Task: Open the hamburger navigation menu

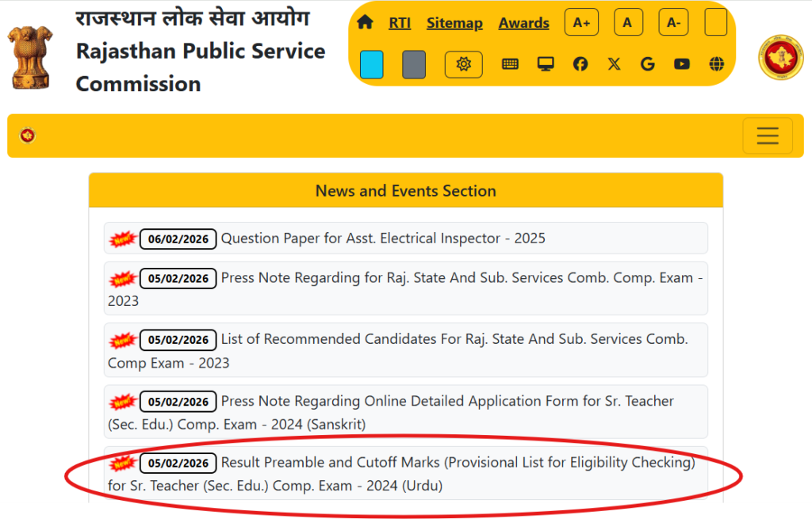Action: click(x=767, y=135)
